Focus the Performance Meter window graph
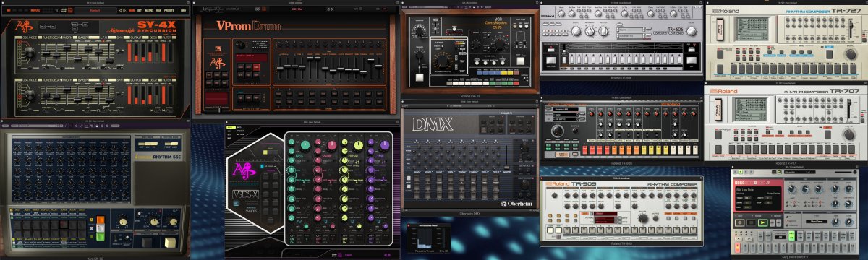This screenshot has width=868, height=260. 425,239
